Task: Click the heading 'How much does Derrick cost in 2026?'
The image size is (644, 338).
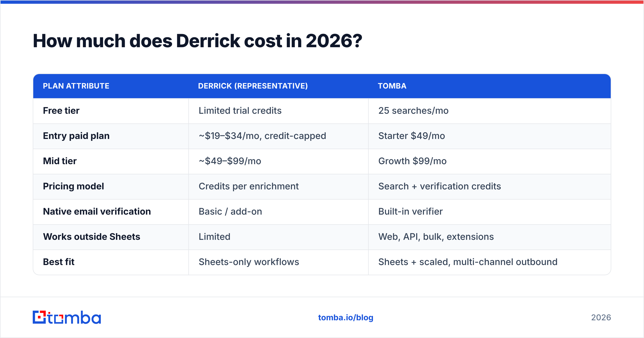Action: coord(197,41)
